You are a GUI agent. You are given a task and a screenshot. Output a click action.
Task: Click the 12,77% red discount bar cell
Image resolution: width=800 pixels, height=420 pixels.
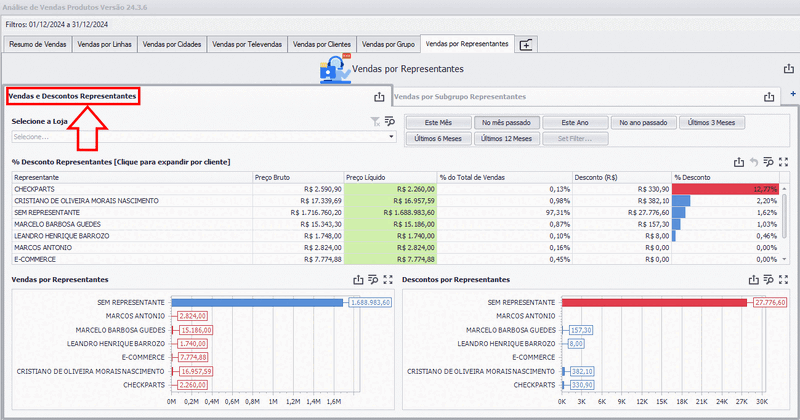pyautogui.click(x=726, y=189)
